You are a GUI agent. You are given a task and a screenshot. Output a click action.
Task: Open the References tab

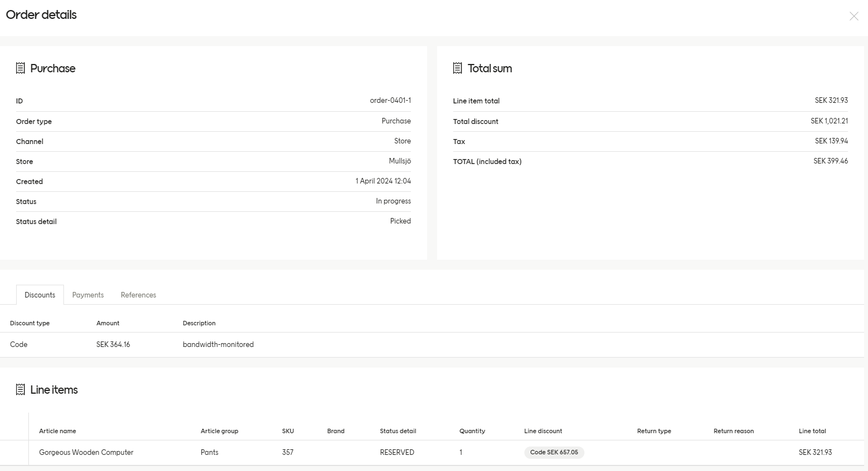pos(138,295)
